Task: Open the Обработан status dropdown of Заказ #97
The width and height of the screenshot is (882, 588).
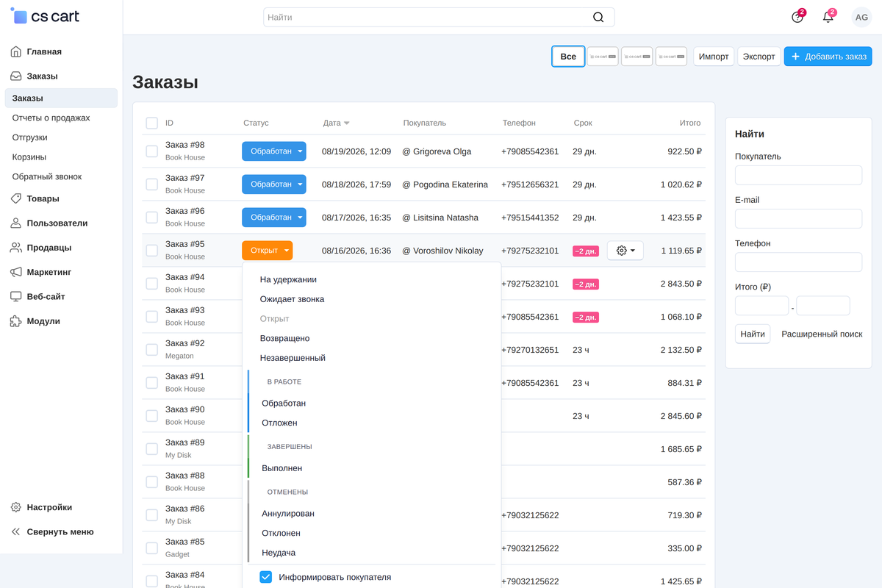Action: pyautogui.click(x=274, y=184)
